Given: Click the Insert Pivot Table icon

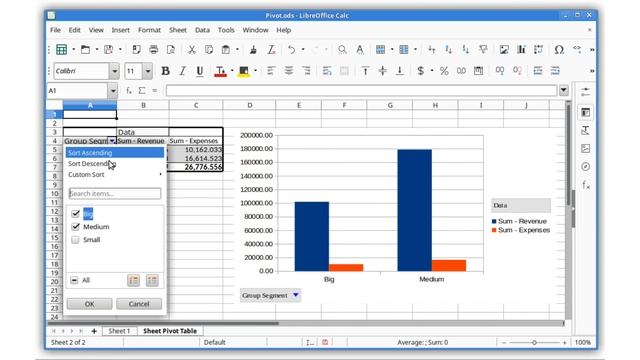Looking at the screenshot, I should [x=538, y=50].
